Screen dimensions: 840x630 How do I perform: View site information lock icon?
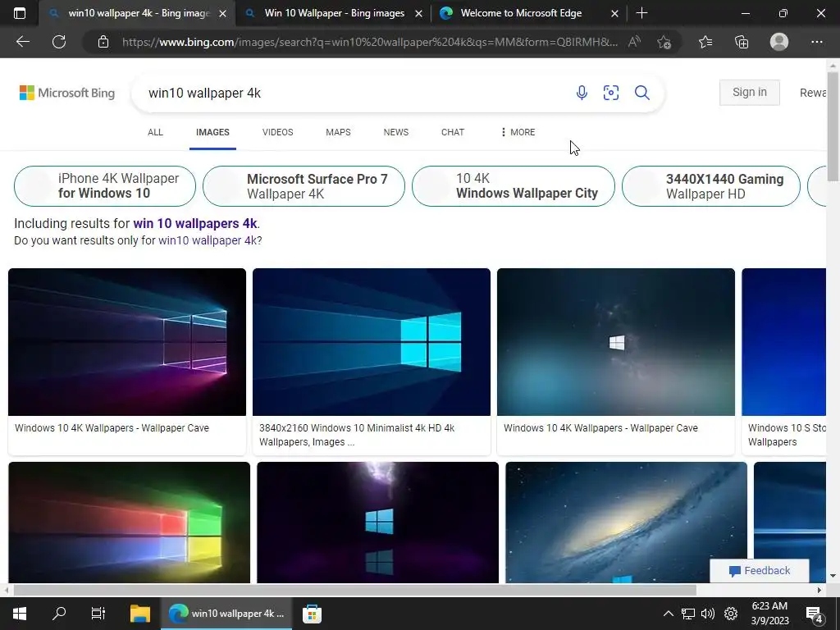103,42
